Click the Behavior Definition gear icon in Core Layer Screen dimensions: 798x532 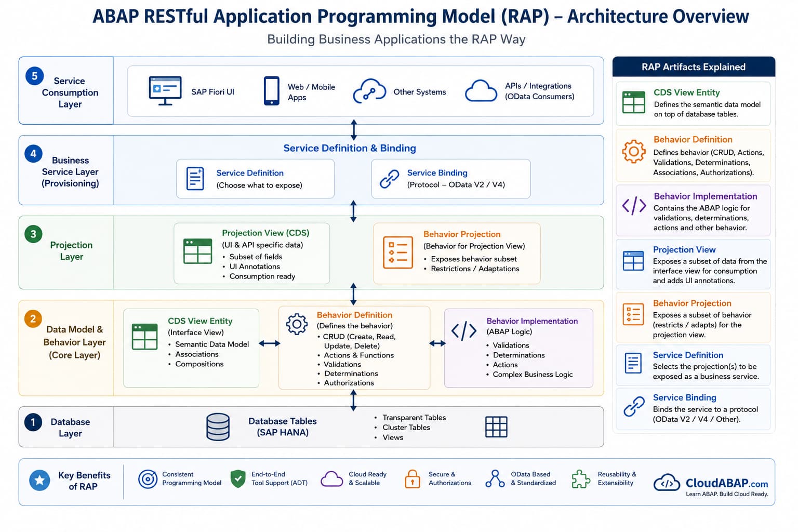pos(297,324)
